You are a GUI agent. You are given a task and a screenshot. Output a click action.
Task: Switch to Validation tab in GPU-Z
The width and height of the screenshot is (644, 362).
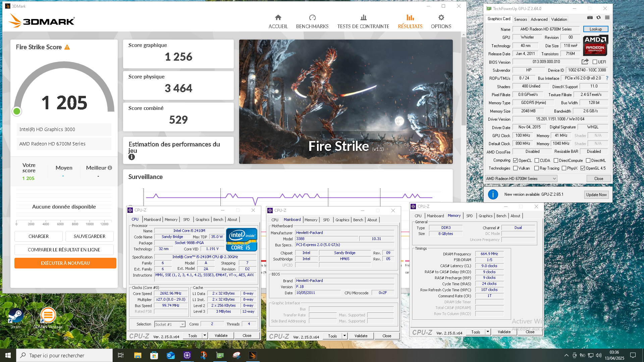pyautogui.click(x=559, y=19)
